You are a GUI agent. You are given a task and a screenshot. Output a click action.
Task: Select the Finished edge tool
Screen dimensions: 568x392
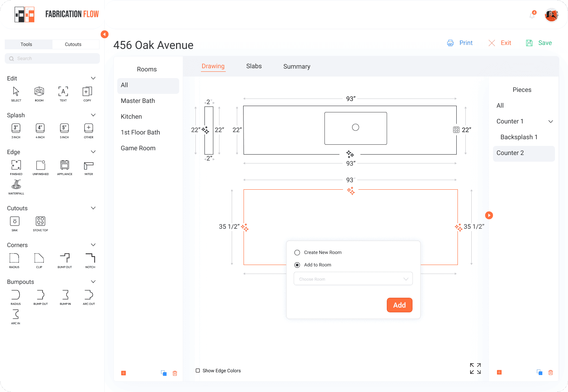point(16,167)
